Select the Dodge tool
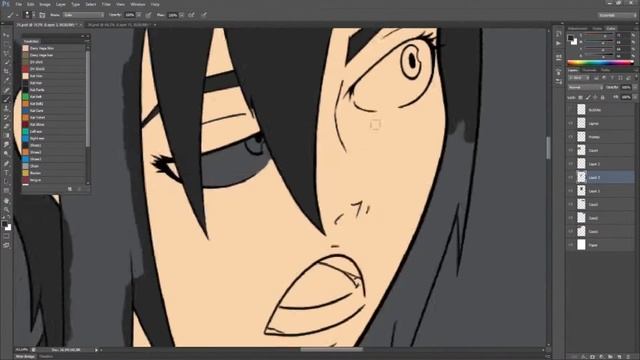The image size is (640, 360). (6, 153)
